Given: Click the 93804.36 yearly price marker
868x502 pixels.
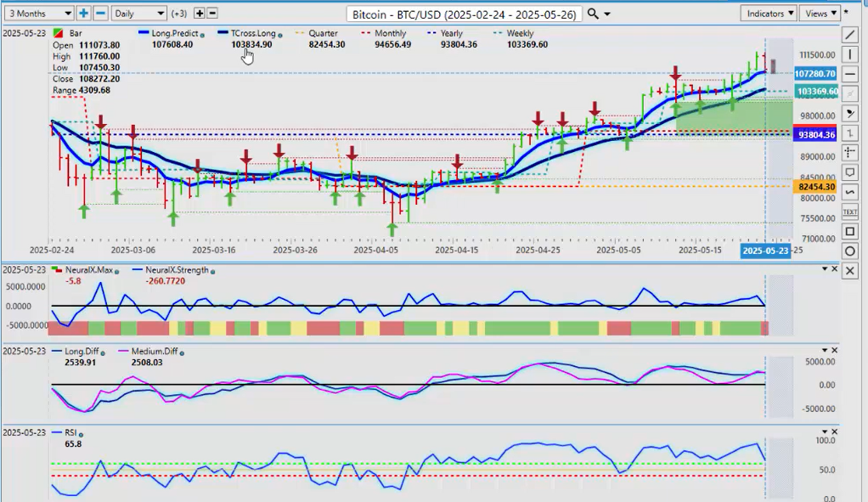Looking at the screenshot, I should (x=814, y=135).
